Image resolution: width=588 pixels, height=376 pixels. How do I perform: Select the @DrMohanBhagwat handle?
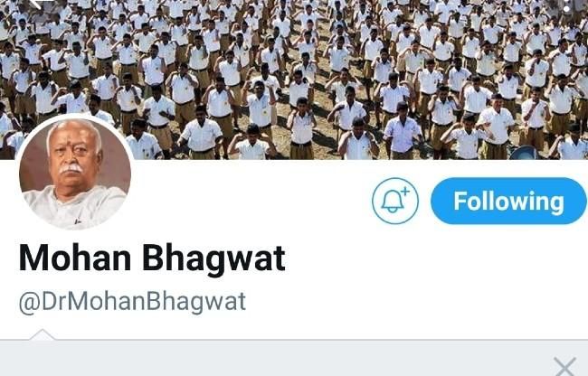pos(132,302)
